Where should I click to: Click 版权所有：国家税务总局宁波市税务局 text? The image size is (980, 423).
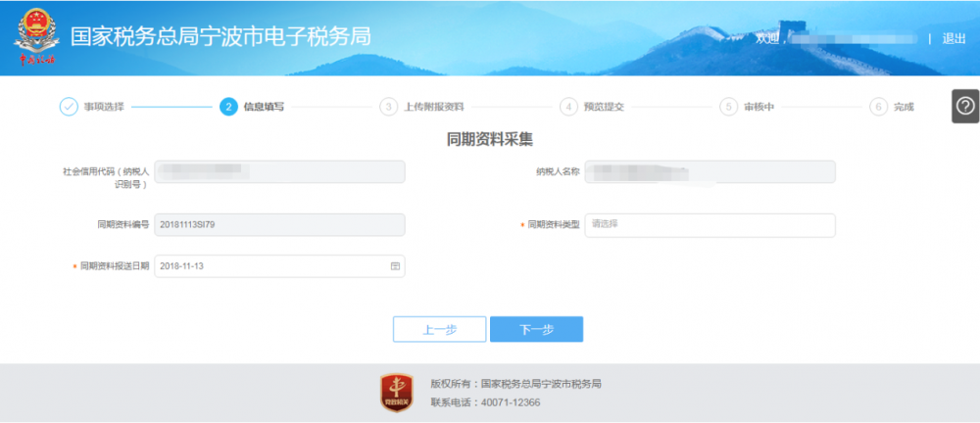(516, 384)
